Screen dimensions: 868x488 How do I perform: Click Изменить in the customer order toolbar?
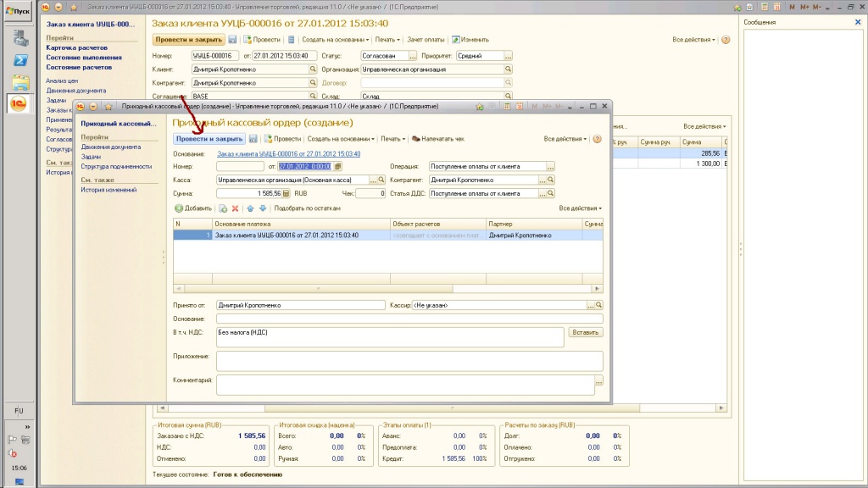pyautogui.click(x=470, y=40)
